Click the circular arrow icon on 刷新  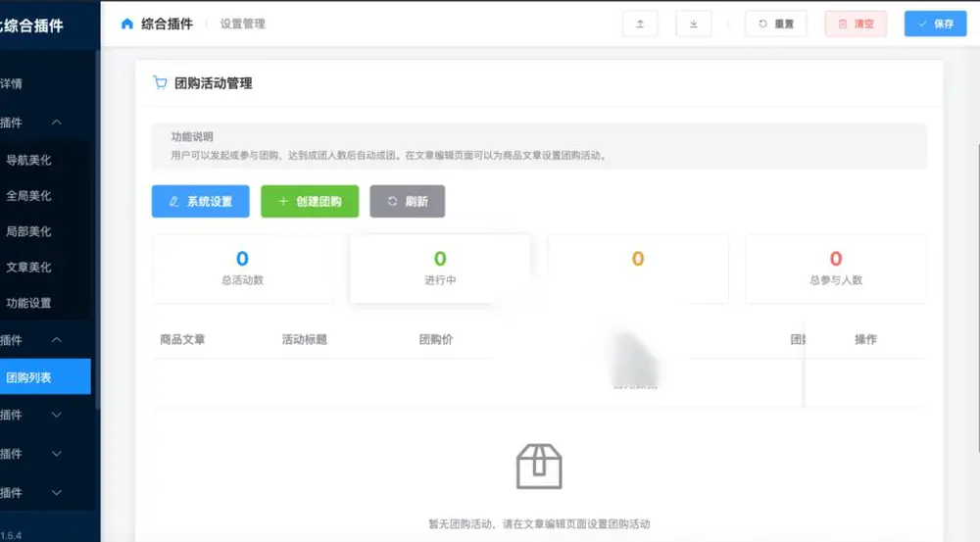tap(393, 201)
